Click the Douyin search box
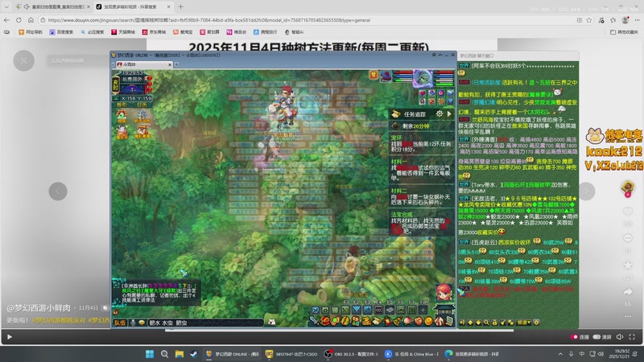 click(78, 61)
